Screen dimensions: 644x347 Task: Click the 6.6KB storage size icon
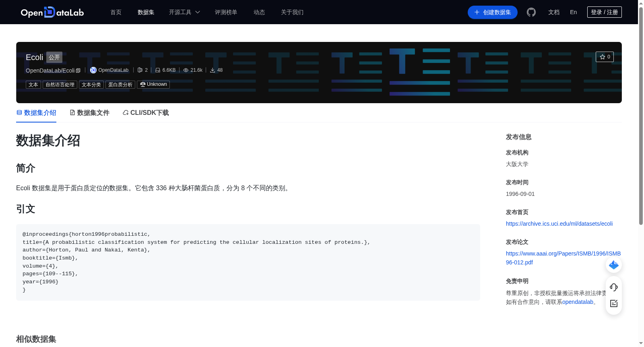click(x=158, y=70)
